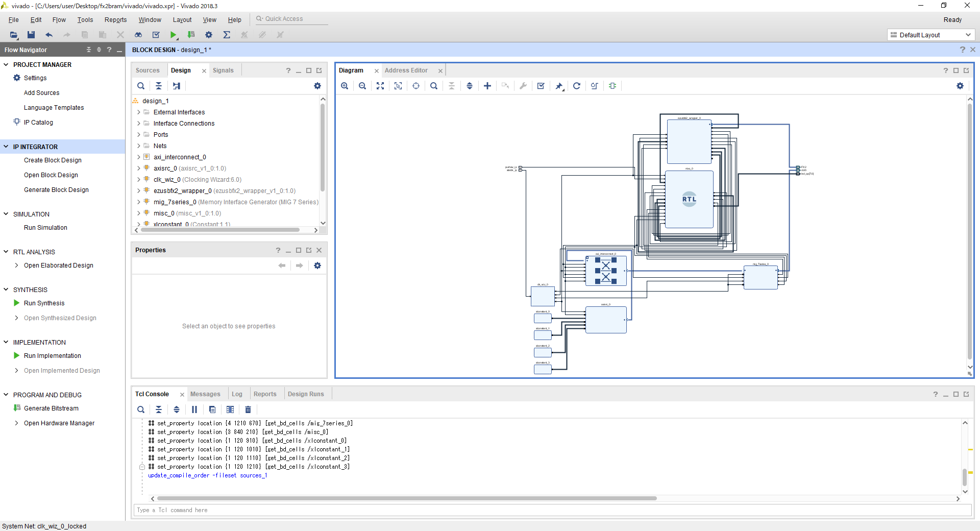
Task: Collapse the IP INTEGRATOR section
Action: 6,147
